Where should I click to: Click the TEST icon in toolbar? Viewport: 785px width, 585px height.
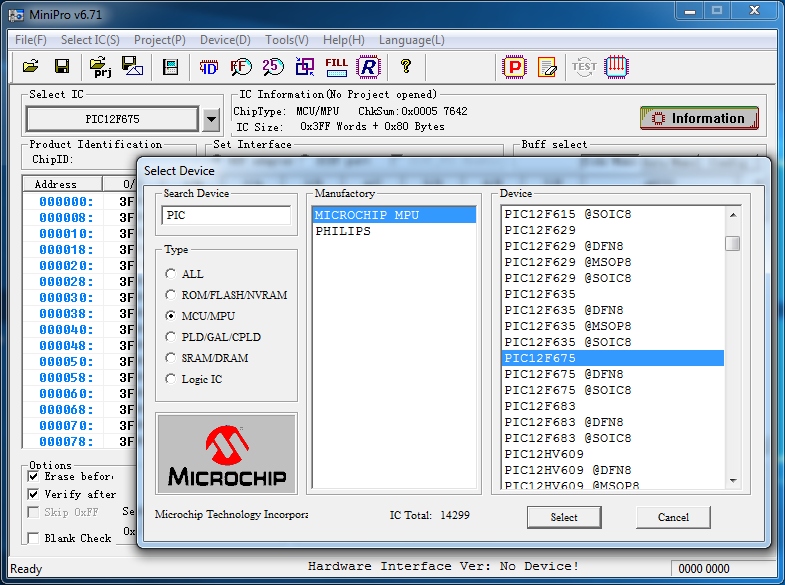click(584, 67)
